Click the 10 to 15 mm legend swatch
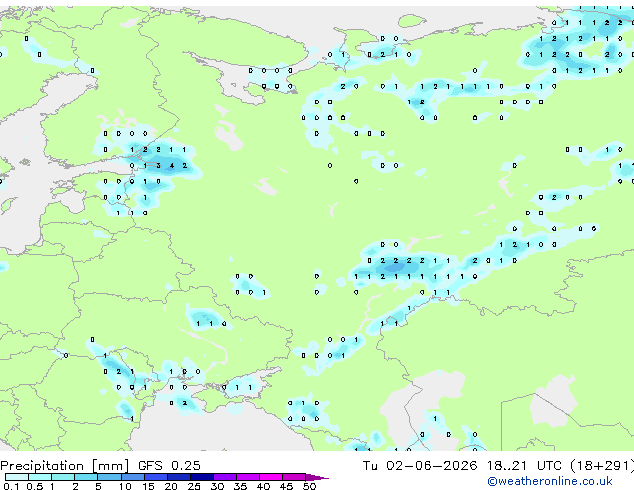Screen dimensions: 634x490 coord(133,477)
